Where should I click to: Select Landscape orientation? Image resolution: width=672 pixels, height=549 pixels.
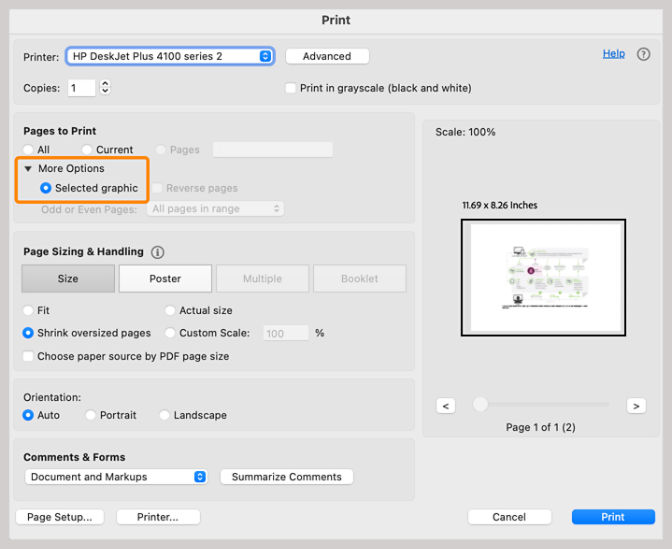[165, 415]
